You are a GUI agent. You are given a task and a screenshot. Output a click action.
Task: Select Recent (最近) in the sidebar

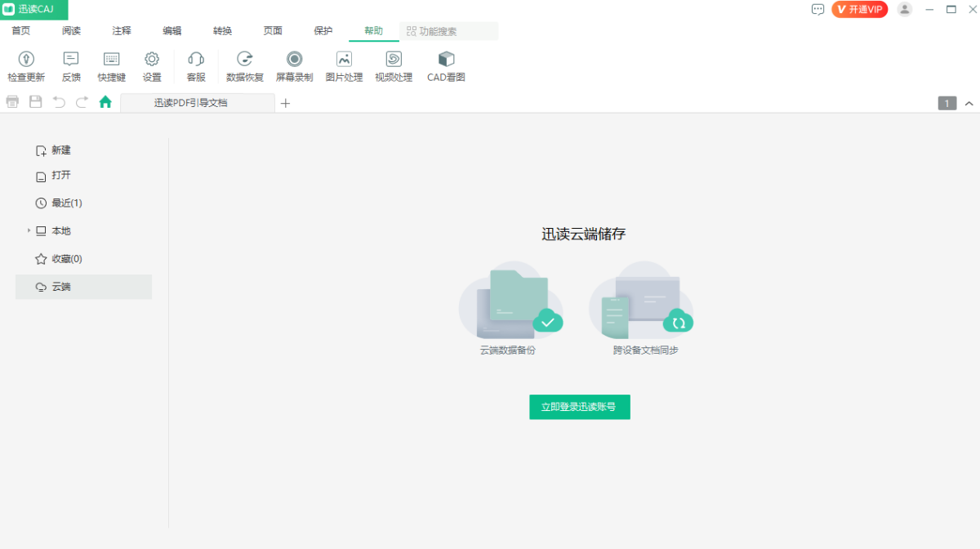66,203
